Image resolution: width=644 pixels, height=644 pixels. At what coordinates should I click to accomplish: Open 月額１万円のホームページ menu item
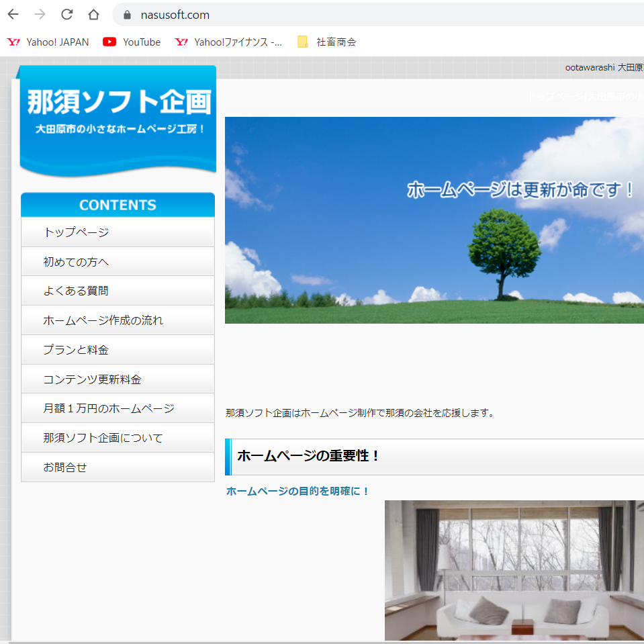[118, 408]
